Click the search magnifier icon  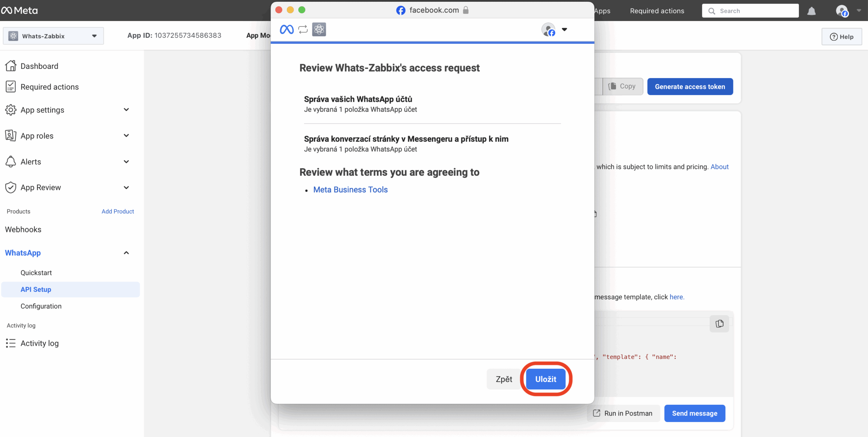click(712, 11)
